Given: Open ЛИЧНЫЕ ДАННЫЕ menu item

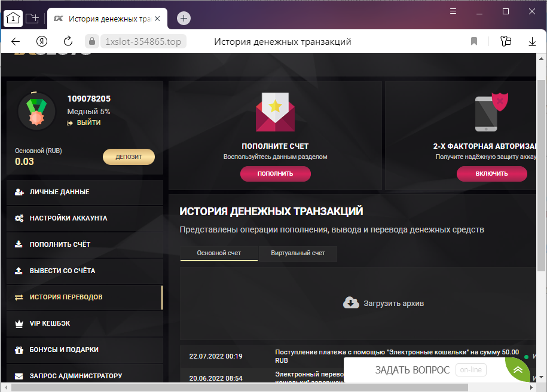Looking at the screenshot, I should tap(85, 192).
